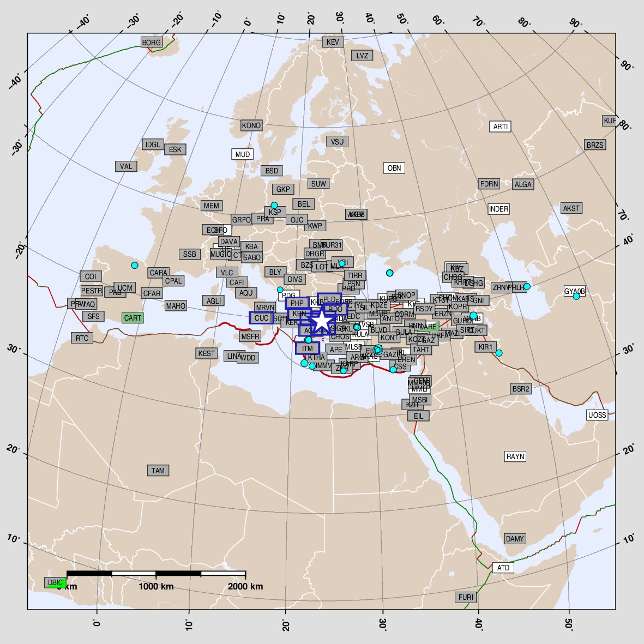
Task: Click the ATD station label
Action: [503, 568]
